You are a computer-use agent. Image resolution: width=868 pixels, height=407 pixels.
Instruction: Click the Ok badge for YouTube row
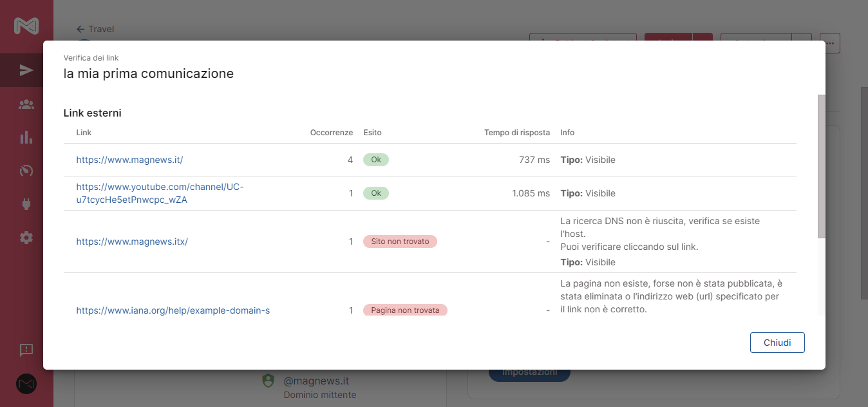[x=376, y=193]
